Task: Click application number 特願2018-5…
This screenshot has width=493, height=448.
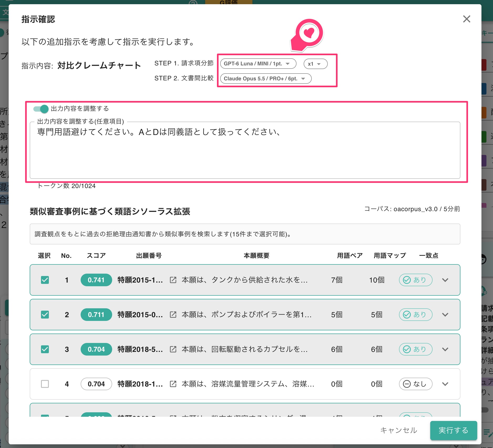Action: pos(140,349)
